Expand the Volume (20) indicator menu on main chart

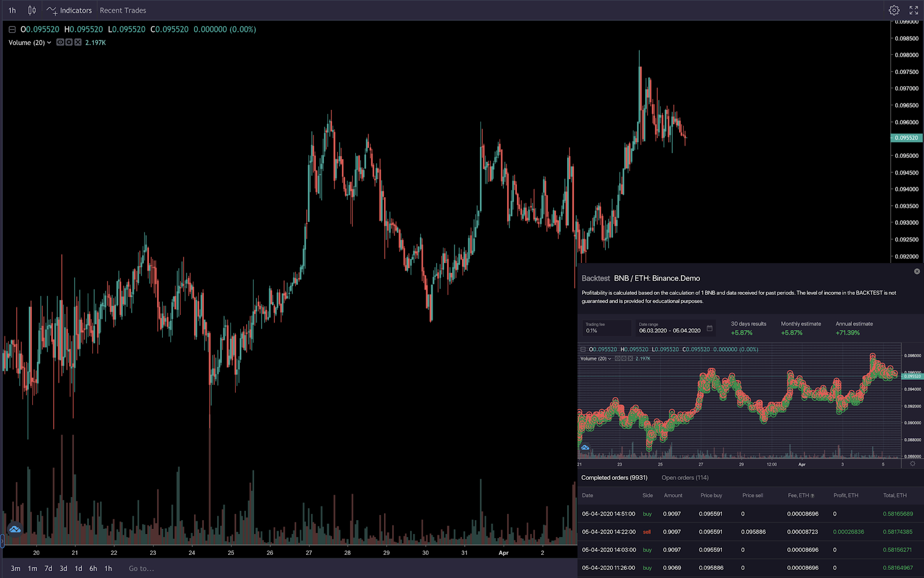pyautogui.click(x=49, y=43)
